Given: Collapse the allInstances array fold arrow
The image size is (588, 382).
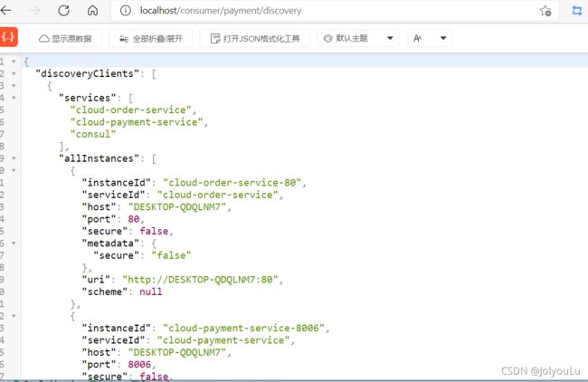Looking at the screenshot, I should 14,158.
